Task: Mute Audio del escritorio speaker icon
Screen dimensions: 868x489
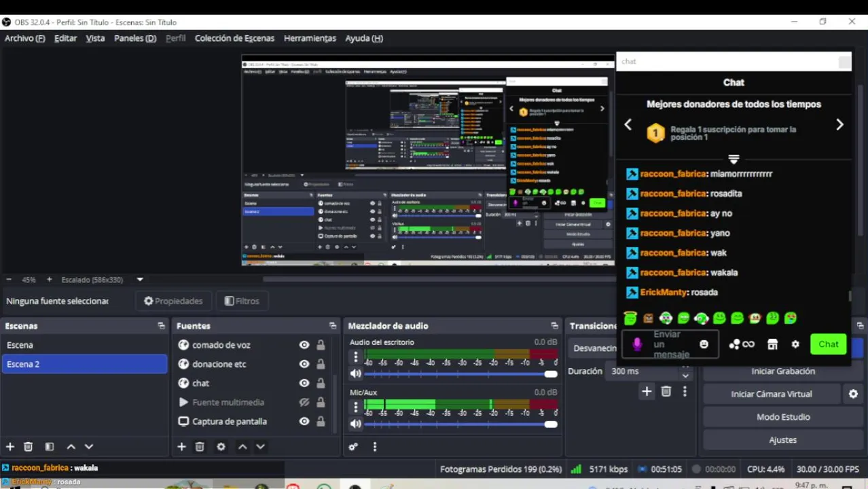Action: click(x=355, y=374)
